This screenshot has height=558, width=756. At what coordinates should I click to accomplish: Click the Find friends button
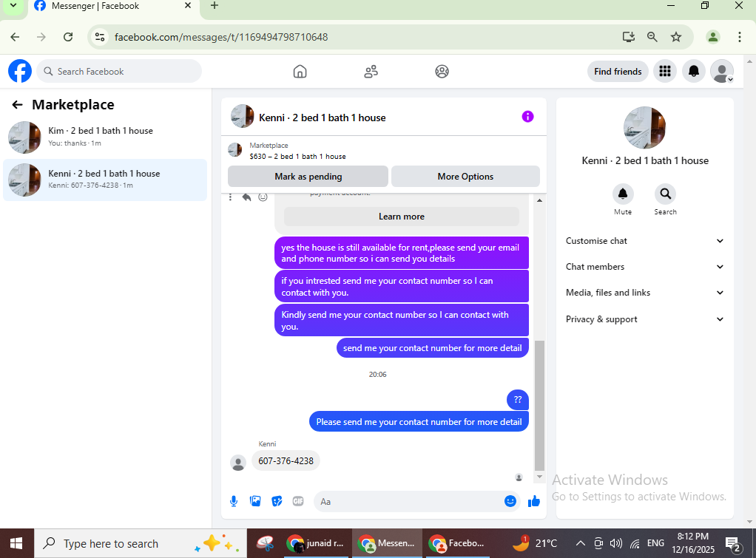point(618,71)
